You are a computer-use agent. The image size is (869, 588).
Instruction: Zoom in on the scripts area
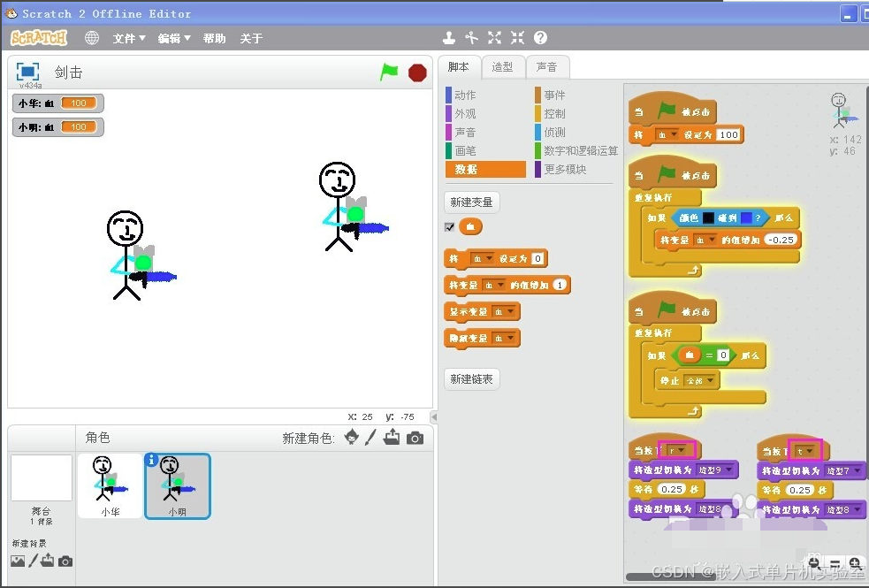[855, 564]
